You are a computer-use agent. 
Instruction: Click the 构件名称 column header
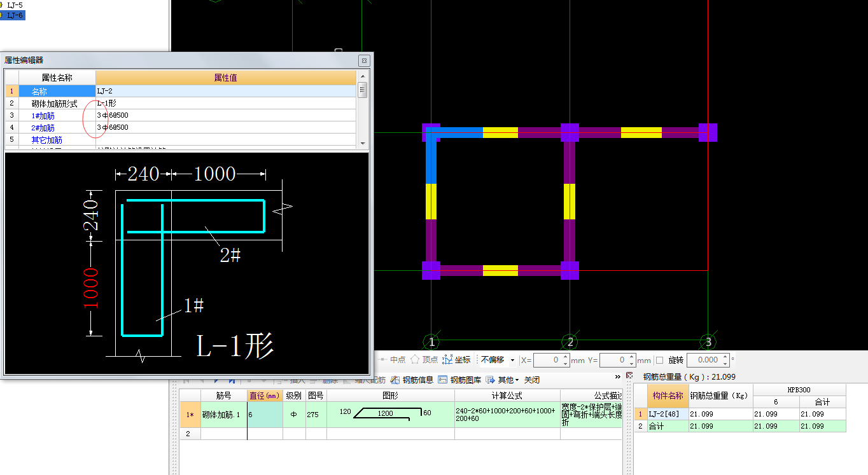click(x=668, y=396)
